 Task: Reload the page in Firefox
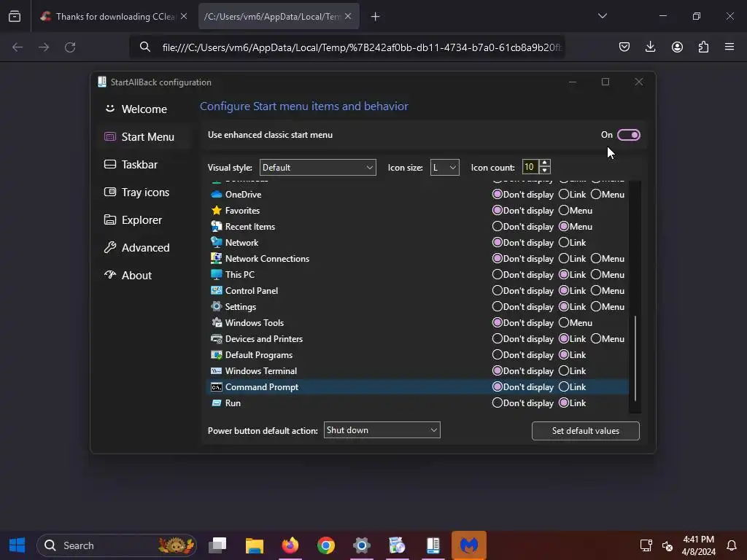(x=70, y=47)
